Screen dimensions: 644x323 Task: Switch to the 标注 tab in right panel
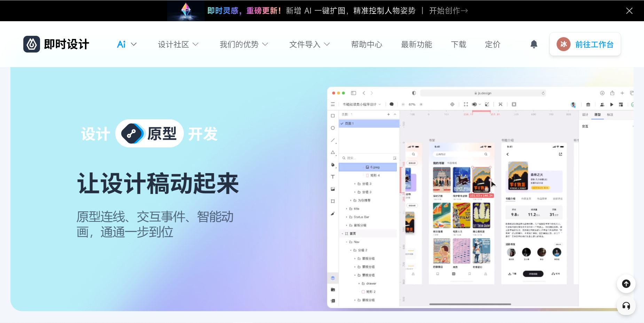pyautogui.click(x=610, y=115)
